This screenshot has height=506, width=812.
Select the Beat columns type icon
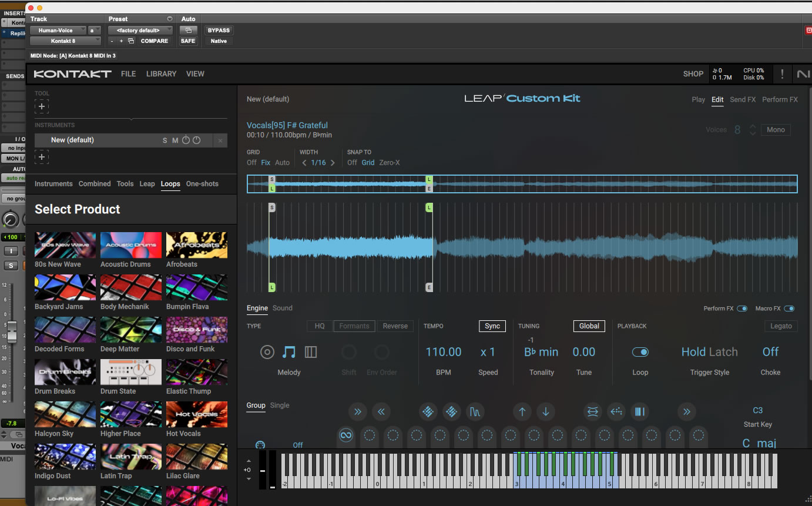pyautogui.click(x=311, y=352)
